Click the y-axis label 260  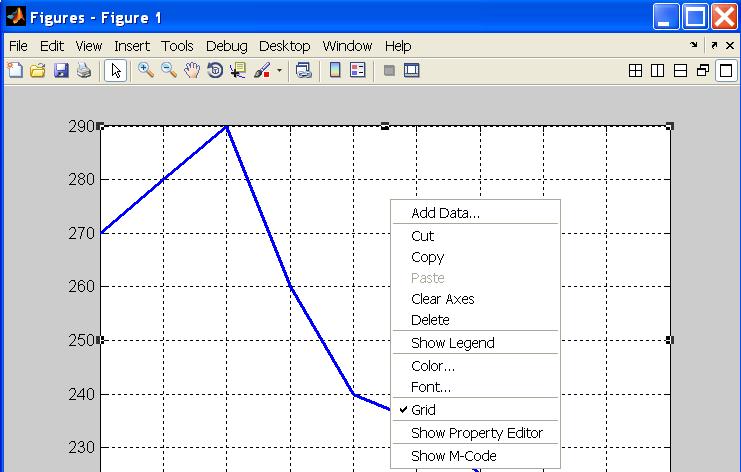pyautogui.click(x=81, y=286)
